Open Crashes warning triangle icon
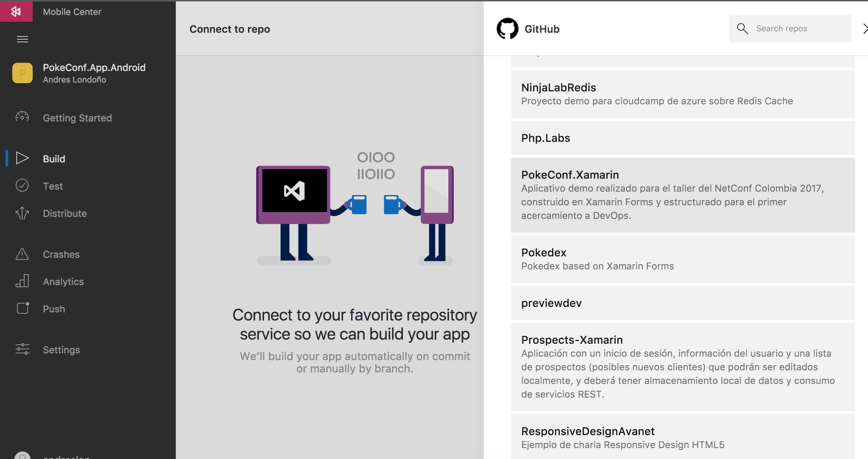 pos(22,254)
